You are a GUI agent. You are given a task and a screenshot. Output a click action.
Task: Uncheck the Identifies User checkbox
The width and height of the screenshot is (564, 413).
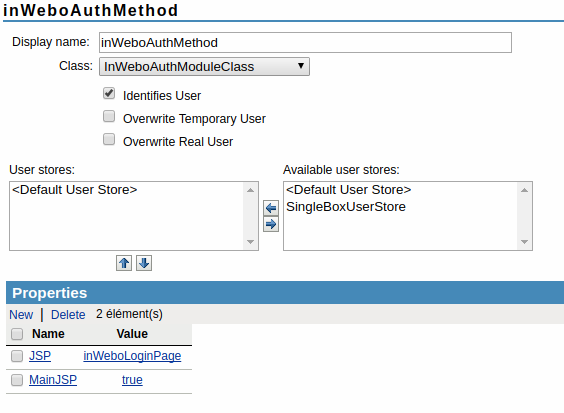click(109, 94)
